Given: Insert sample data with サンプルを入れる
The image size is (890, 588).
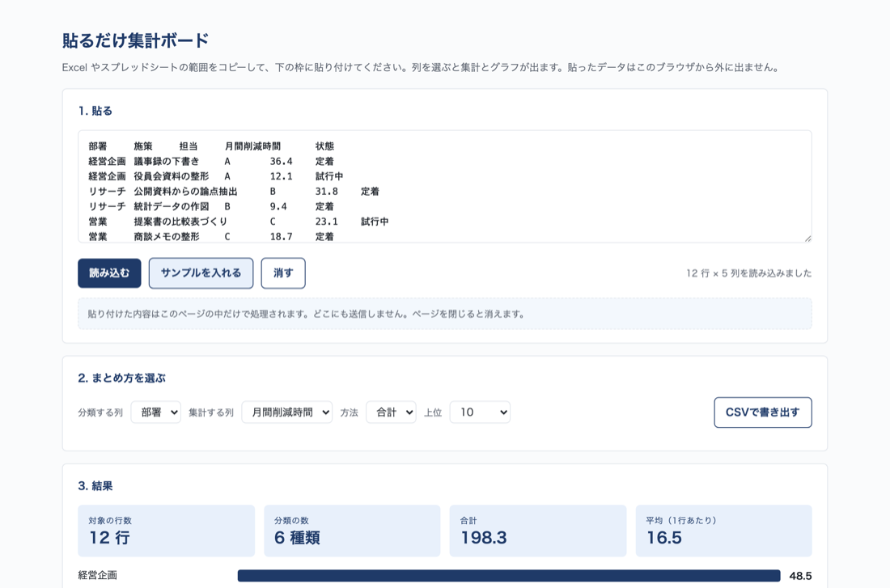Looking at the screenshot, I should click(201, 273).
